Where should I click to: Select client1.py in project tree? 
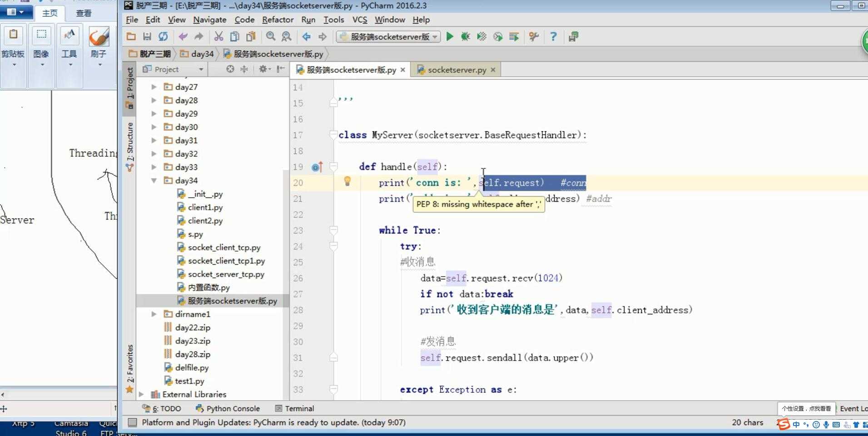point(205,207)
